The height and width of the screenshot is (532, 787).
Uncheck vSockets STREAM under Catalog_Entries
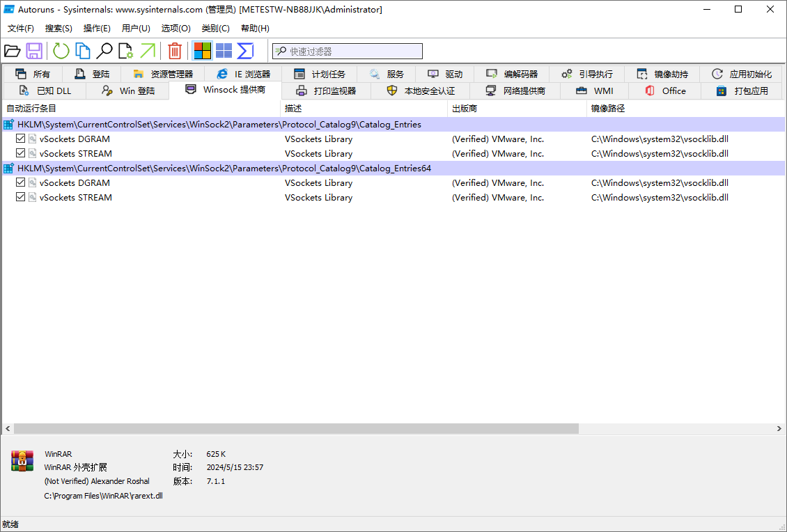click(x=21, y=153)
